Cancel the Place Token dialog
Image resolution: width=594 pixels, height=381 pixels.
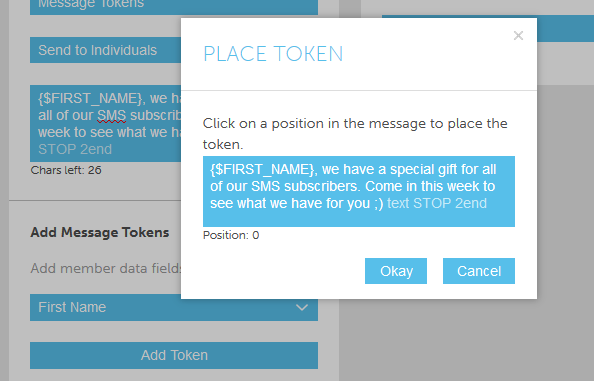click(x=479, y=271)
